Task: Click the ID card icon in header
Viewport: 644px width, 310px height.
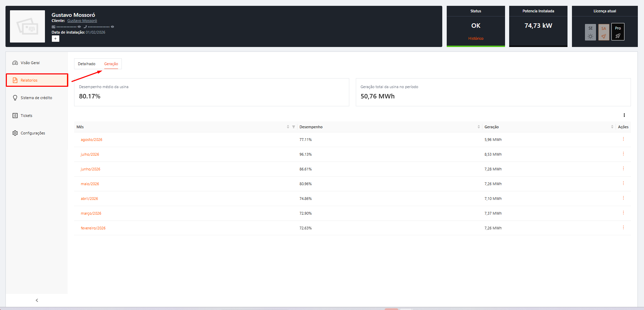Action: coord(54,27)
